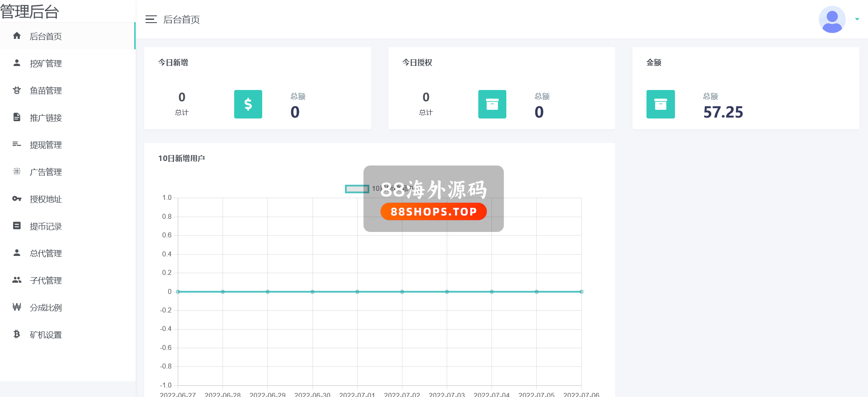The image size is (868, 397).
Task: Click the won-sign icon for 分成比例
Action: (x=17, y=307)
